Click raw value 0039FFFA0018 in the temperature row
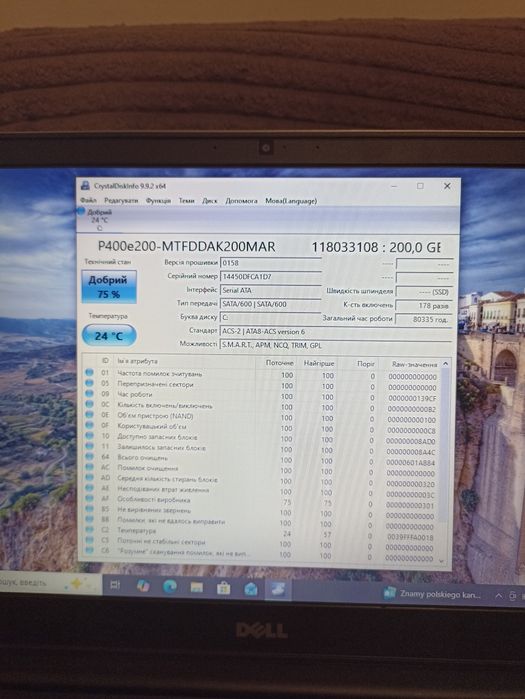 pos(410,537)
